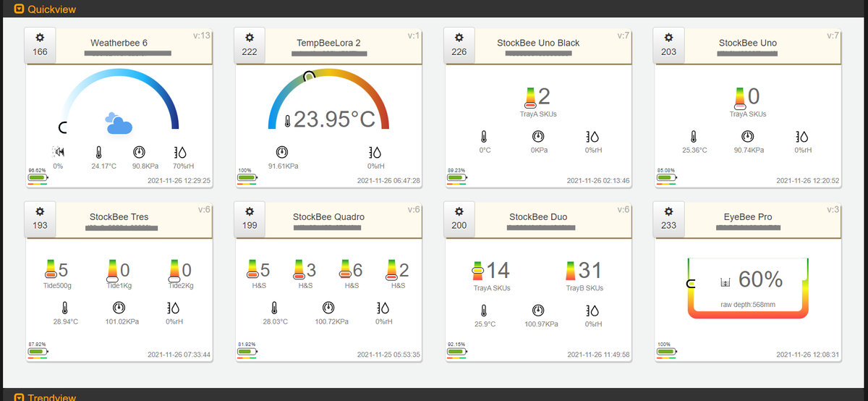The width and height of the screenshot is (868, 401).
Task: Open settings gear for StockBee Duo
Action: [x=459, y=211]
